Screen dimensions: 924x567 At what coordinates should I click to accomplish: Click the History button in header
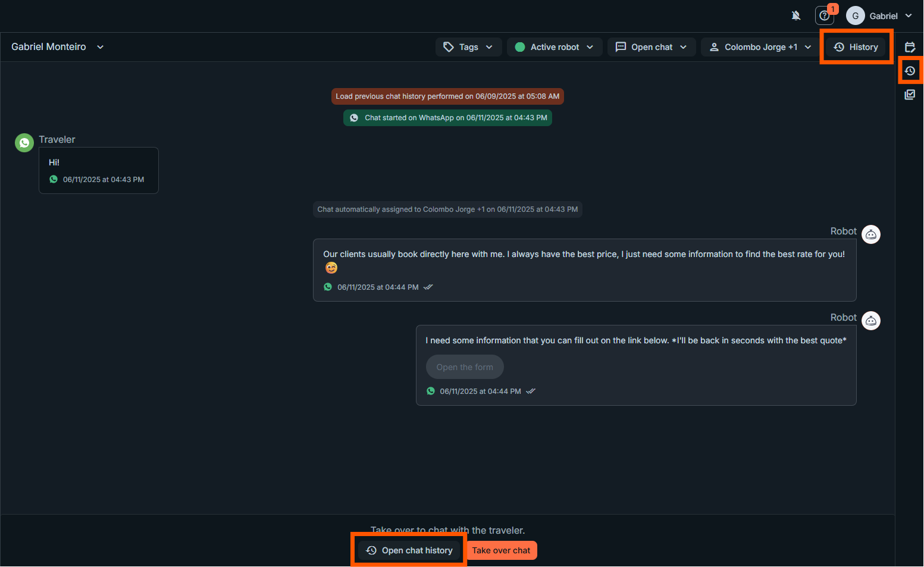(856, 47)
